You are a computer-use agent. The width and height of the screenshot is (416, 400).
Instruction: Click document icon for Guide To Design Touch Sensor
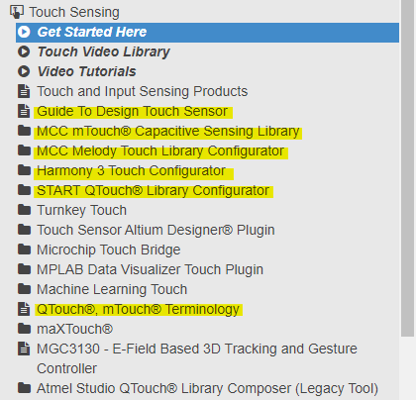coord(24,111)
